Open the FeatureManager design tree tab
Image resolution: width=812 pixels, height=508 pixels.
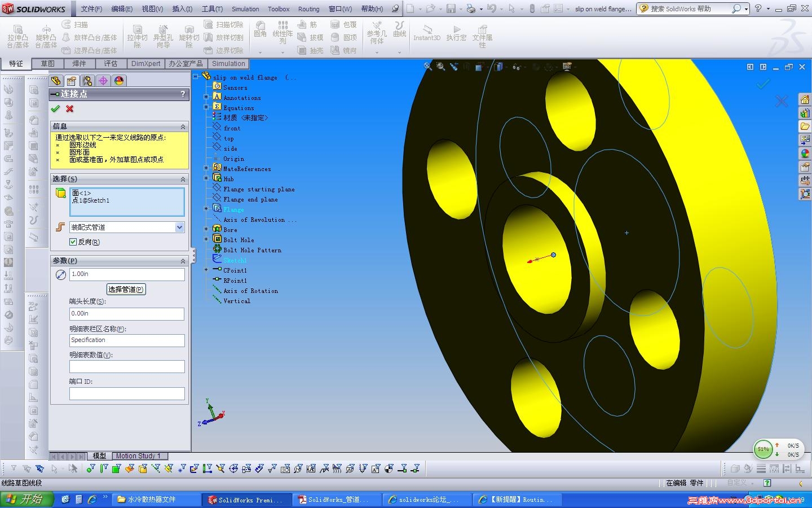point(56,81)
